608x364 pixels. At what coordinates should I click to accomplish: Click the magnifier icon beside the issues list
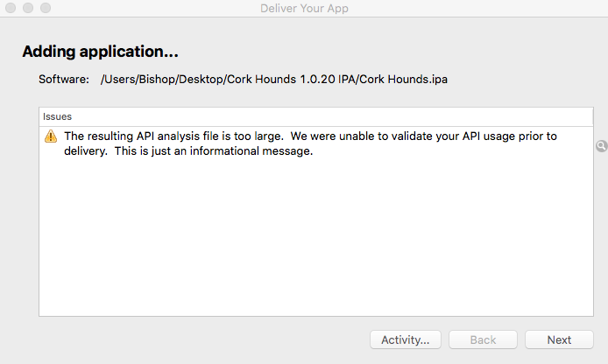601,146
